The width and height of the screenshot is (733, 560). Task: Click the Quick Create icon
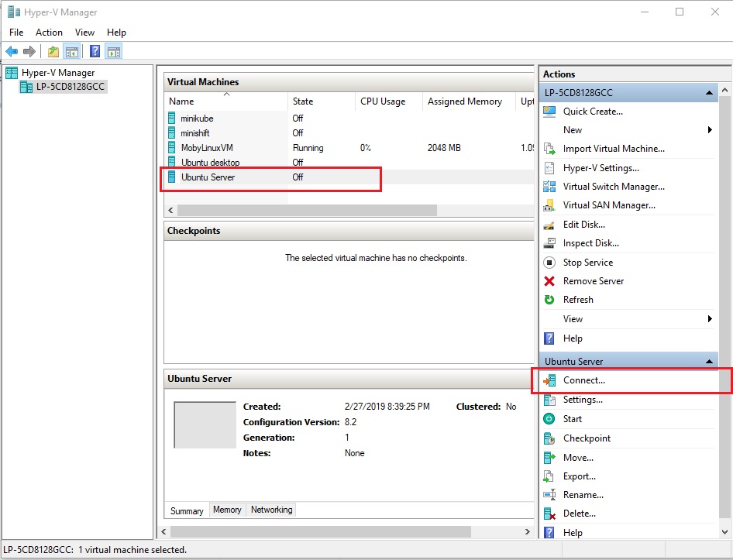(549, 112)
